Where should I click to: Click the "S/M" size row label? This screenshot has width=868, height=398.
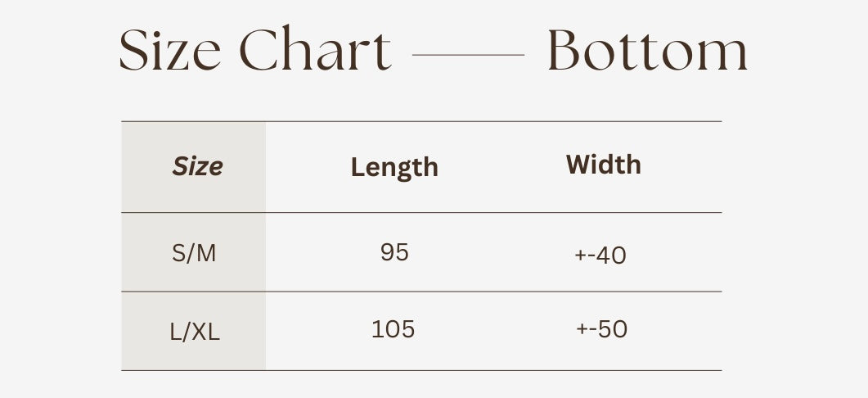coord(194,254)
